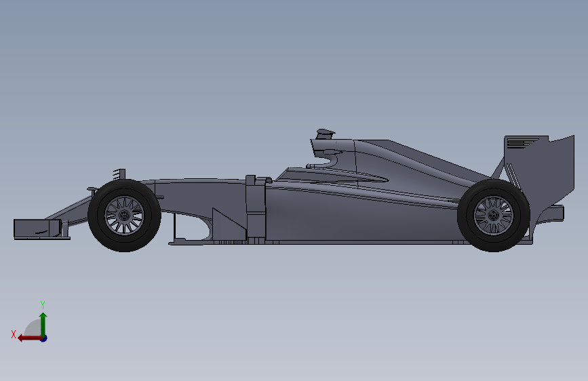Click the blue Z axis dot of the triad
This screenshot has width=588, height=381.
pos(44,338)
